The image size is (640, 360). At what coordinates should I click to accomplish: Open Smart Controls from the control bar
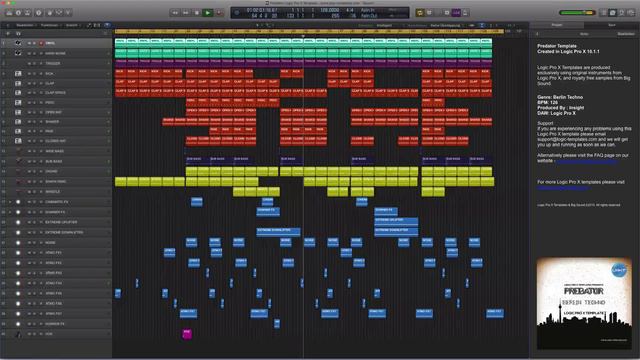(x=50, y=13)
